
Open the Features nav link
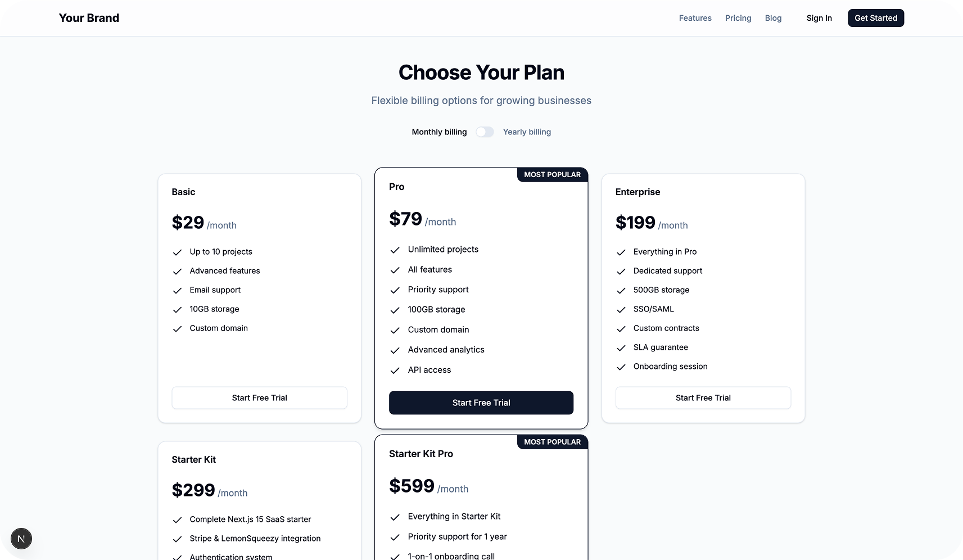[x=695, y=18]
